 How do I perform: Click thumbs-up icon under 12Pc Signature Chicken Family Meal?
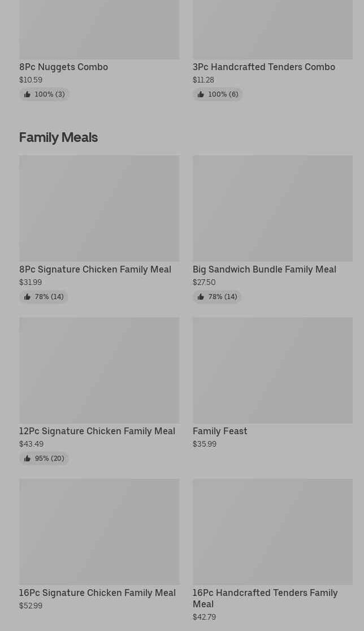(x=27, y=459)
